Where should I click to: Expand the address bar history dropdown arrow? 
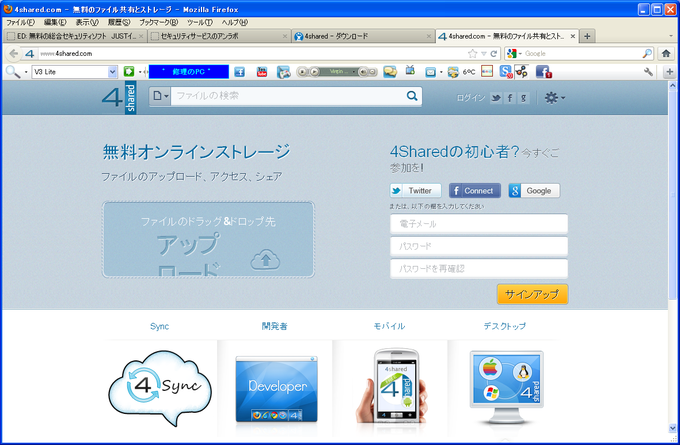(484, 54)
